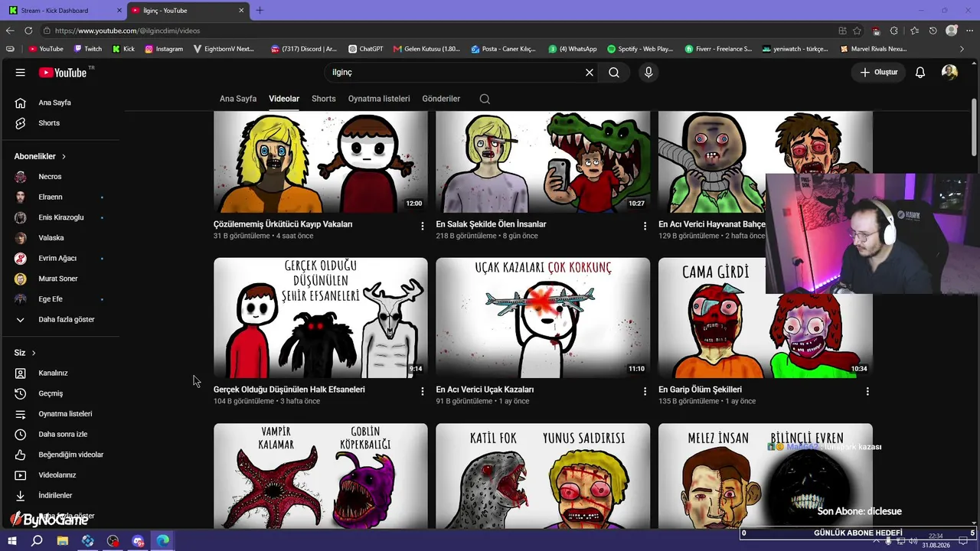
Task: Play the Gerçek Olduğu Düşünülen Şehir Efsaneleri thumbnail
Action: (x=321, y=318)
